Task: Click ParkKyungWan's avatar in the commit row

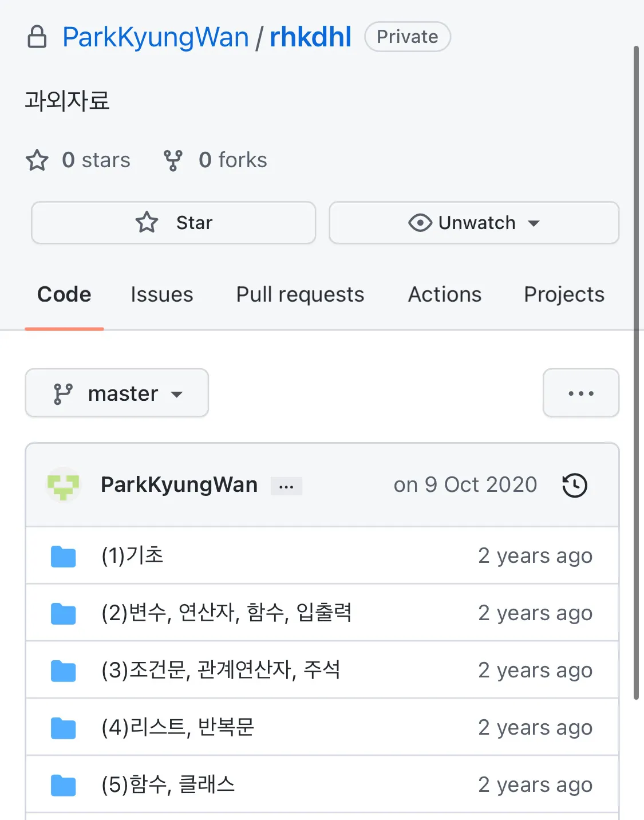Action: (x=64, y=484)
